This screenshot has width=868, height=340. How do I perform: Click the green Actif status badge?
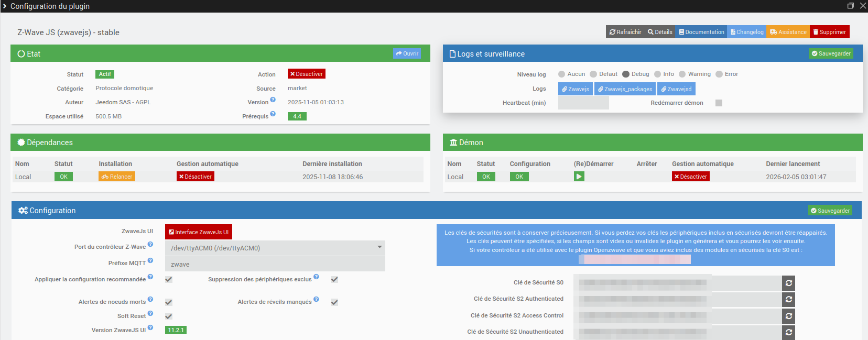pos(105,74)
